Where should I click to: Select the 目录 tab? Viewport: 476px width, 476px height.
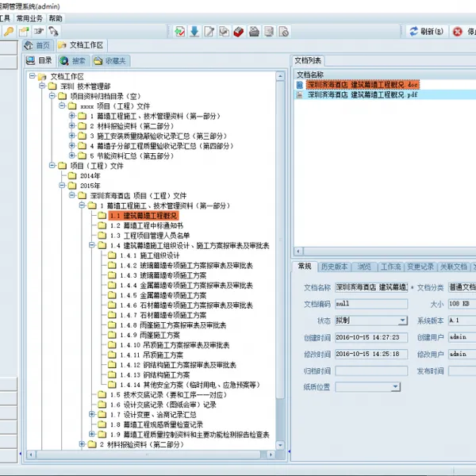coord(40,61)
